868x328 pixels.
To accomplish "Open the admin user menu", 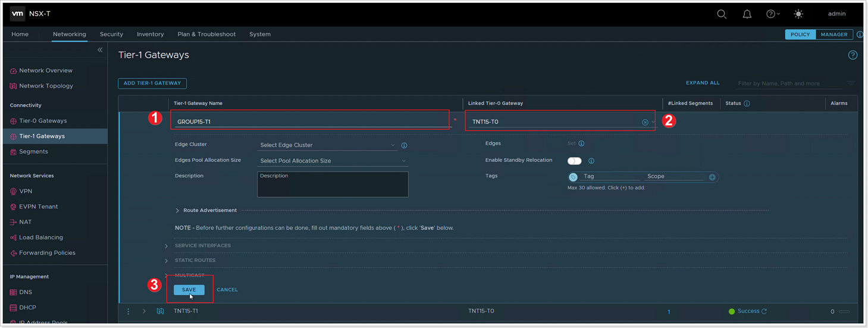I will tap(836, 14).
